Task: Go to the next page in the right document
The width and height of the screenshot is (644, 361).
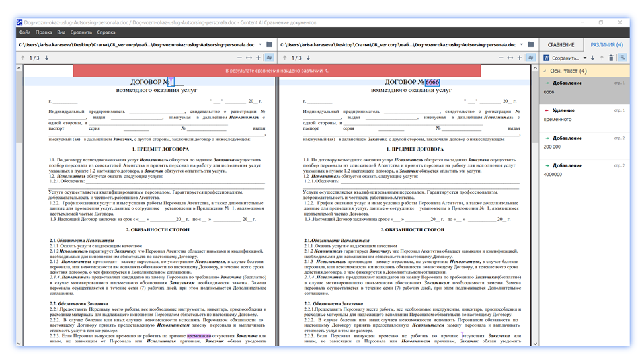Action: point(309,58)
